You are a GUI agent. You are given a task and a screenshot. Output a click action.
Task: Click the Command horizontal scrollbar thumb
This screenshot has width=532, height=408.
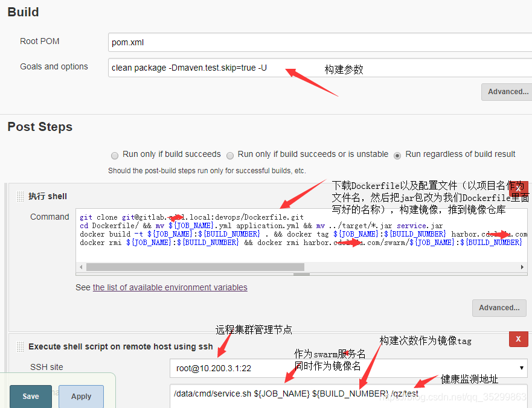195,267
